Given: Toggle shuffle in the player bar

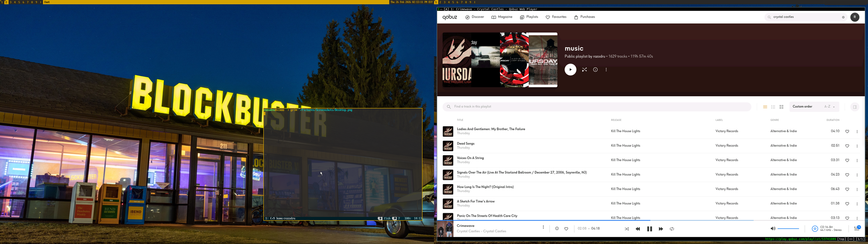Looking at the screenshot, I should click(x=626, y=229).
